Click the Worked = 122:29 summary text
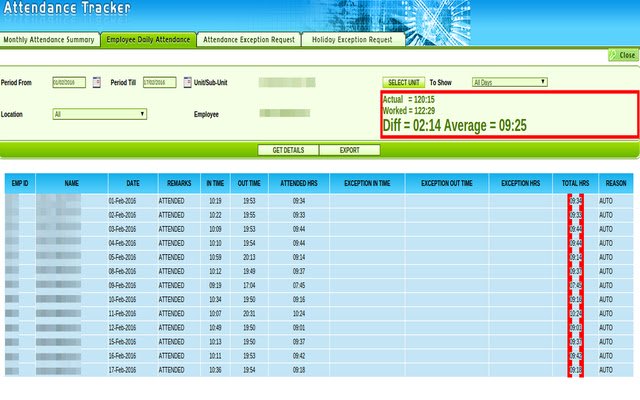The image size is (640, 400). click(409, 110)
